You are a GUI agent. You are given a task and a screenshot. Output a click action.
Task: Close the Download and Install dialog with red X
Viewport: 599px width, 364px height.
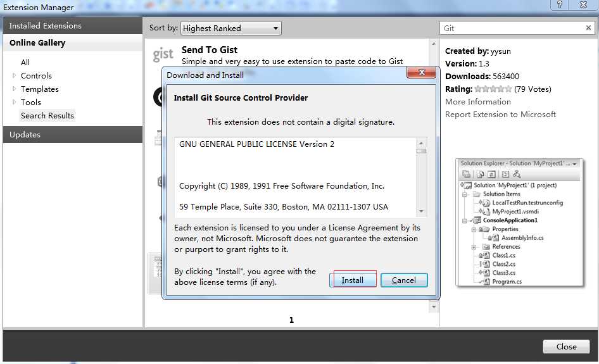pos(421,72)
